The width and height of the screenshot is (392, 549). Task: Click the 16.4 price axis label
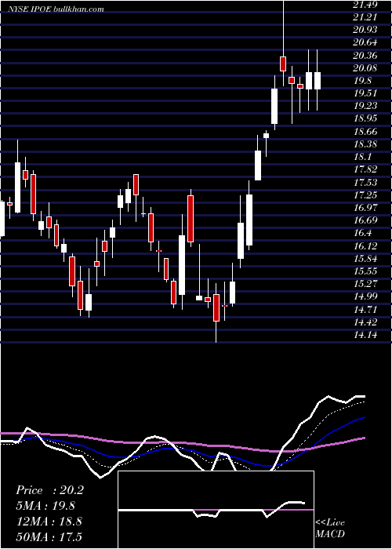[362, 233]
